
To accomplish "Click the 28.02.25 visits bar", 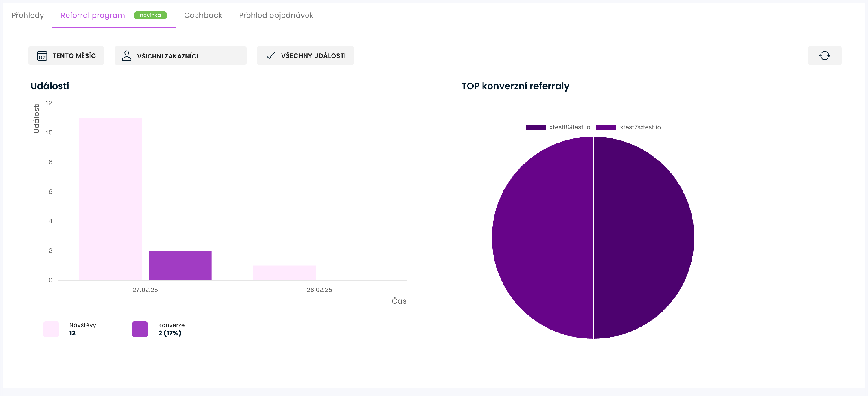I will [284, 272].
